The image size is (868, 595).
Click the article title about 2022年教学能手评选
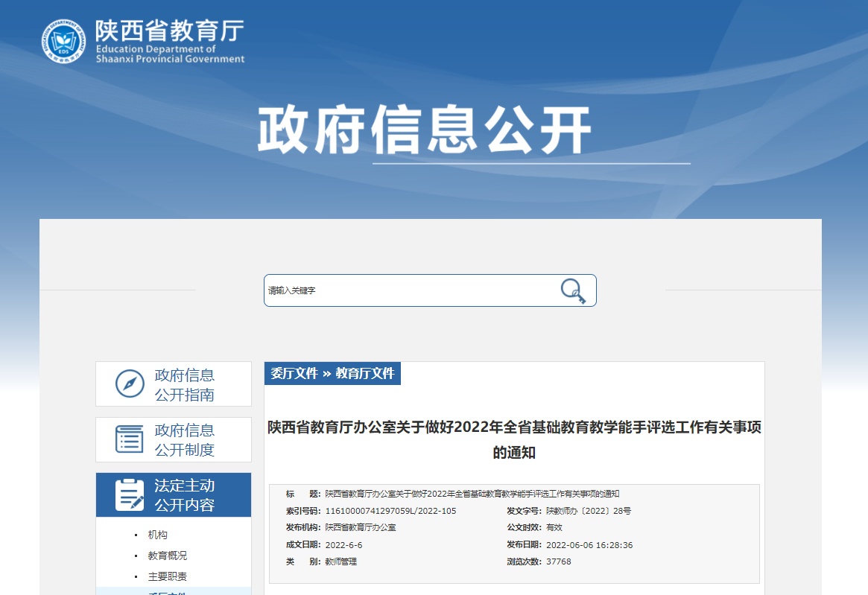(x=514, y=439)
